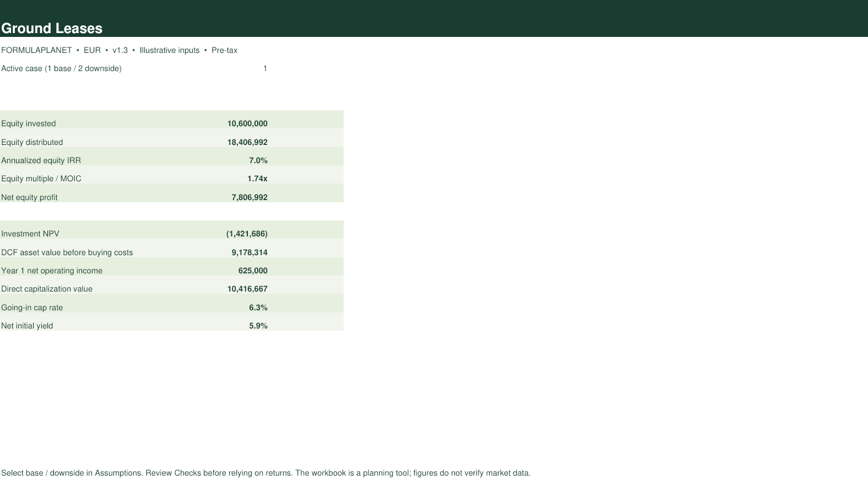Click the 625,000 income value

pos(253,271)
